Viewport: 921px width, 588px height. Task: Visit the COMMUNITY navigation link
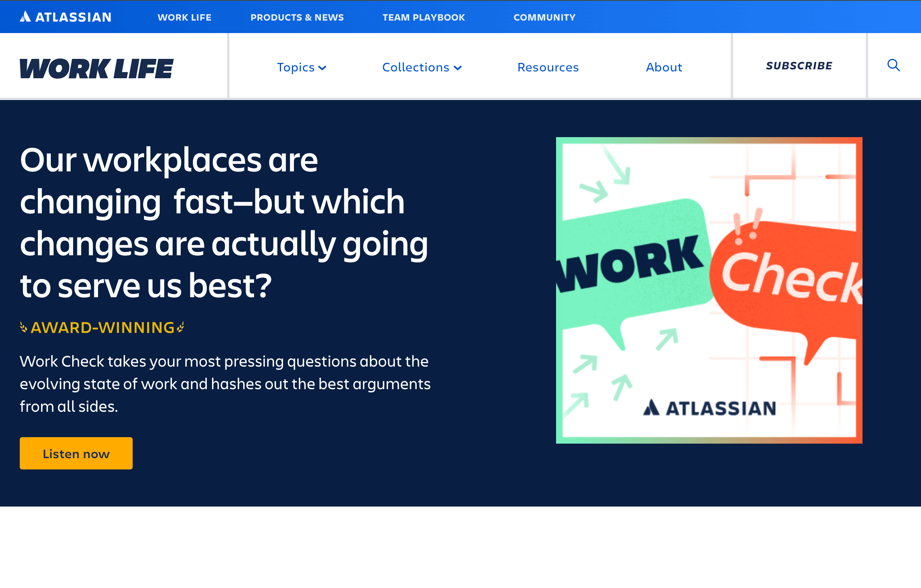click(x=544, y=17)
